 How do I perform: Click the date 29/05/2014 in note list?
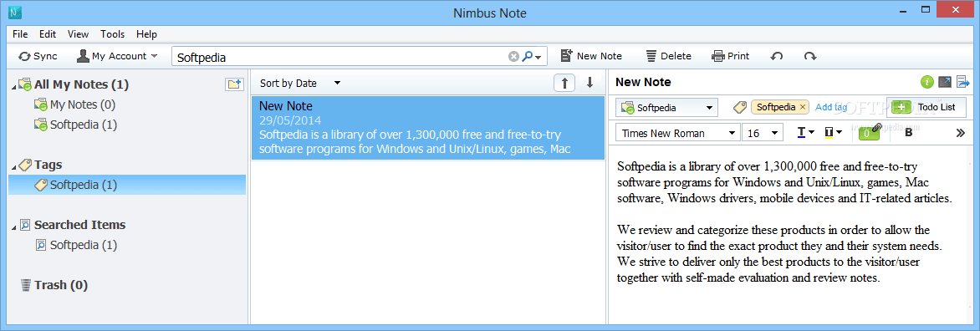pos(289,120)
